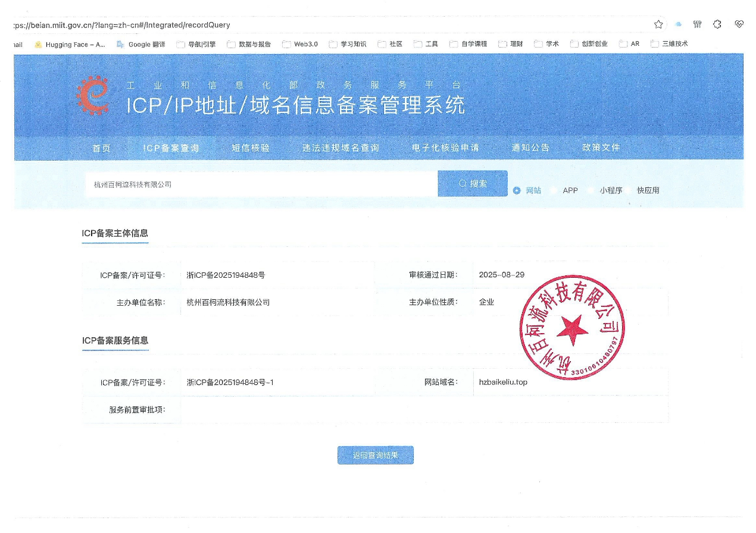Open the 理财 bookmark folder
This screenshot has width=756, height=533.
(511, 44)
